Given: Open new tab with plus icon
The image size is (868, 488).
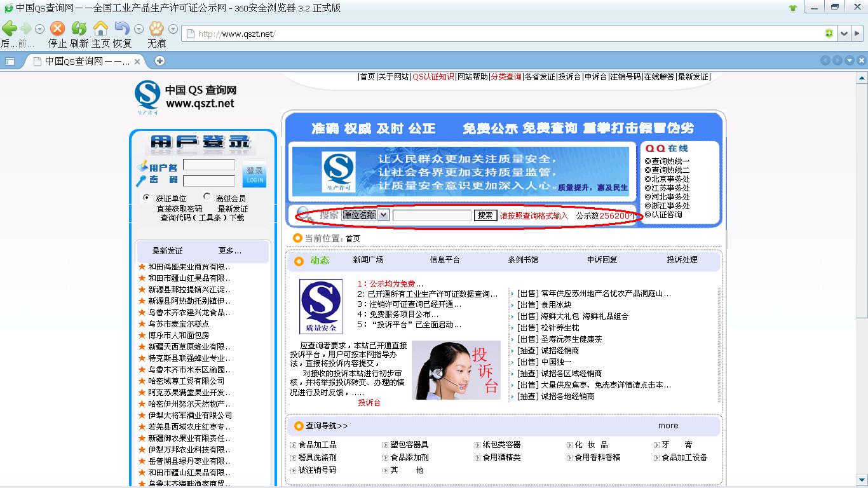Looking at the screenshot, I should (160, 61).
